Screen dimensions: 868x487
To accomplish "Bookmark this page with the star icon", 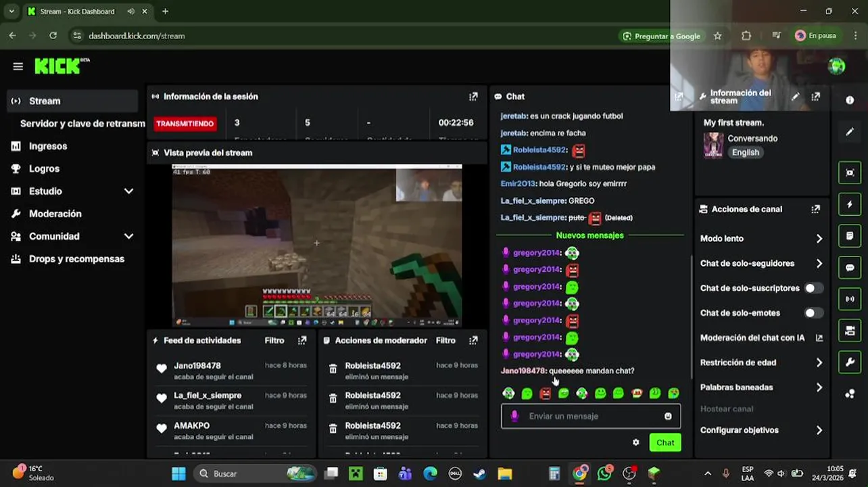I will click(x=718, y=36).
